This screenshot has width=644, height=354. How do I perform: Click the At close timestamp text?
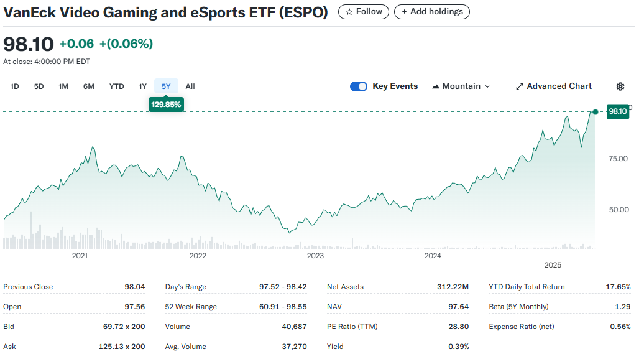point(47,62)
